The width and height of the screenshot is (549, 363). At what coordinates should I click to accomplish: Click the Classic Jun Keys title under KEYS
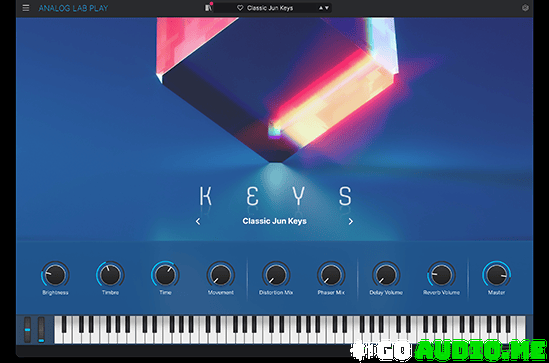274,221
